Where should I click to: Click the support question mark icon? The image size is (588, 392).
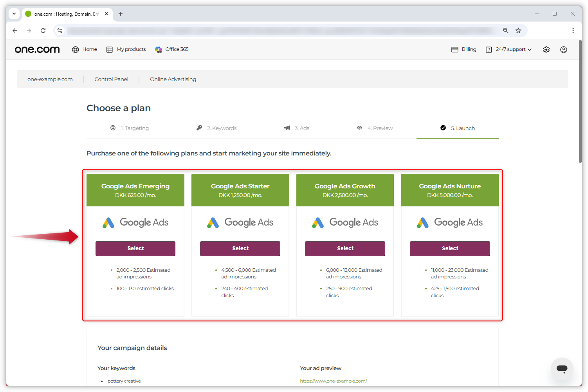(x=489, y=49)
